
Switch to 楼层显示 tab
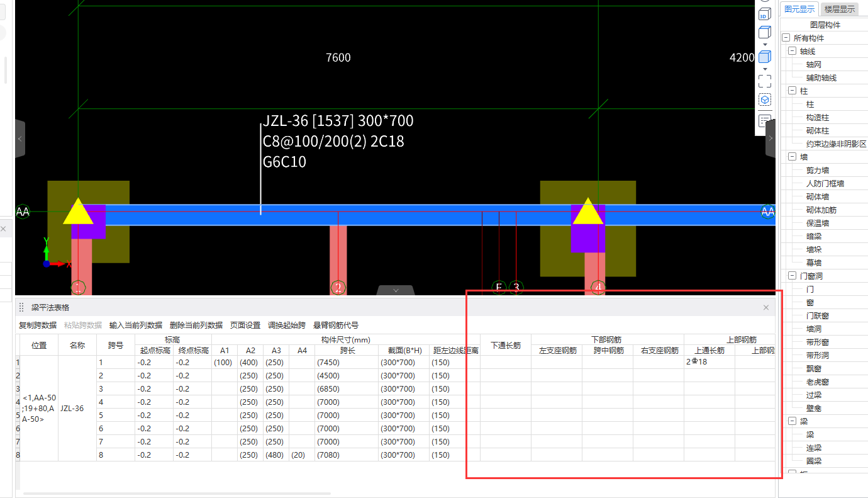pyautogui.click(x=839, y=9)
